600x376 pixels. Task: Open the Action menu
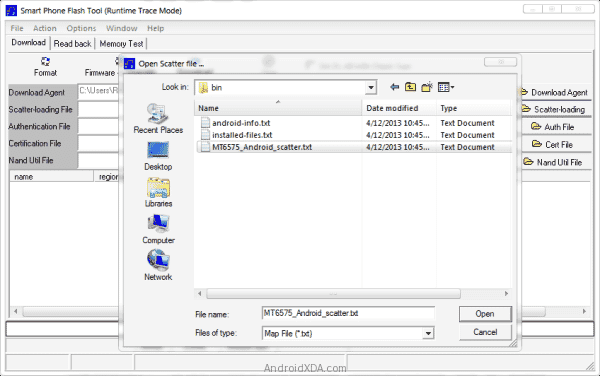pos(45,28)
